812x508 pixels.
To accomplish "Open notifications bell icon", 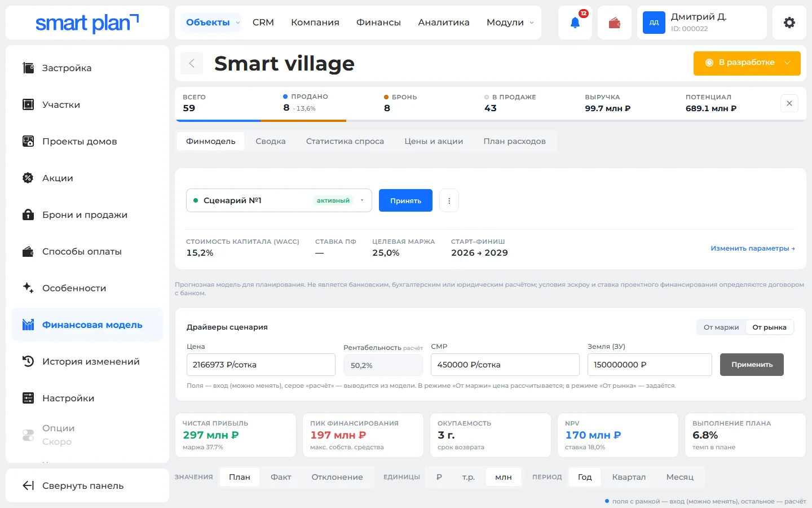I will tap(575, 23).
